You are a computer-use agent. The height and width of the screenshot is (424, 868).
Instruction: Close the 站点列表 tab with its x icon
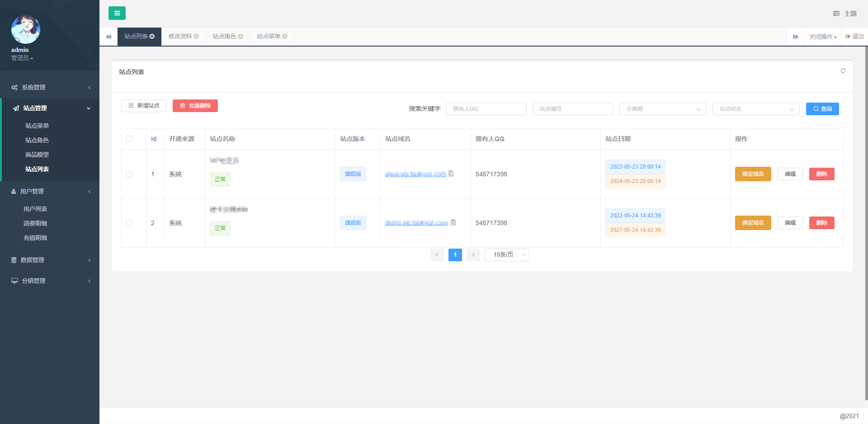152,37
